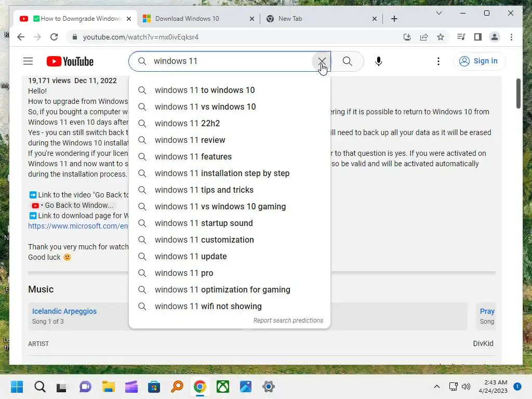Close the New Tab tab
The image size is (532, 399).
pos(375,19)
